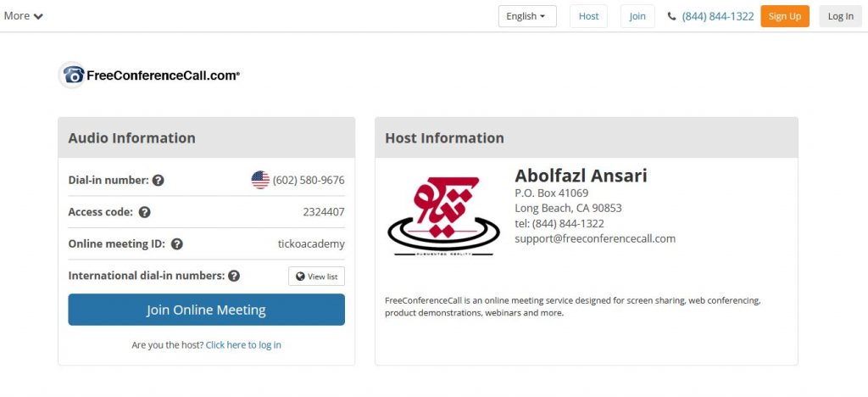Click the Access code help icon

pos(144,212)
